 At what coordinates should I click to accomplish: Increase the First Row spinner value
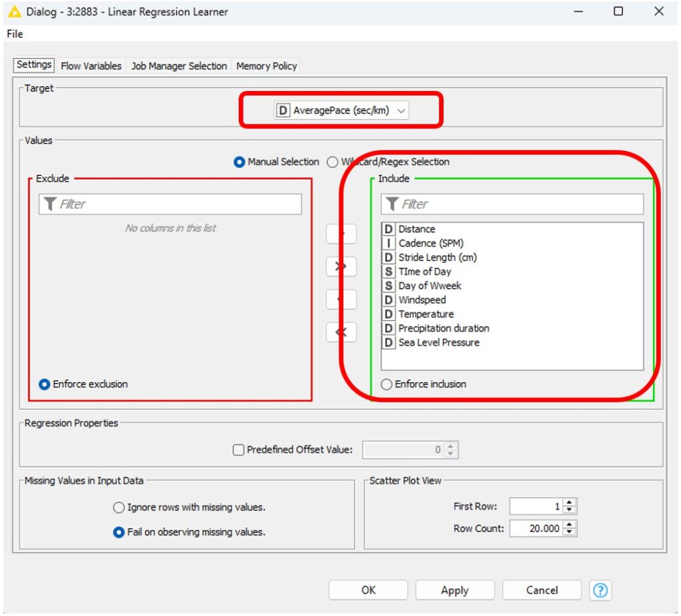[570, 503]
